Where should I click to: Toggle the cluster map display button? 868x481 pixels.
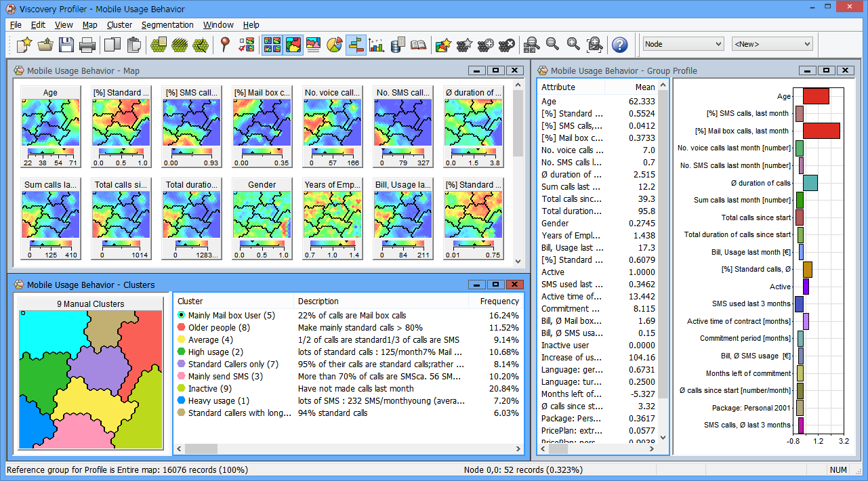pyautogui.click(x=293, y=45)
